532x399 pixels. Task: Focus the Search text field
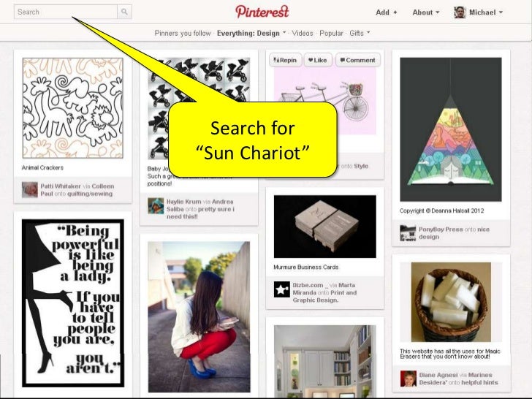(66, 12)
